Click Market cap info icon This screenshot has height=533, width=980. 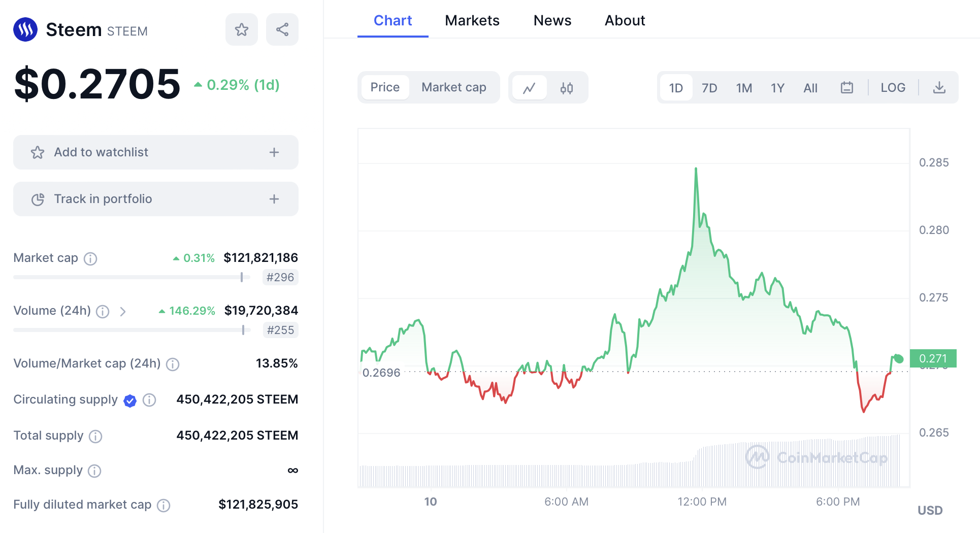[90, 259]
